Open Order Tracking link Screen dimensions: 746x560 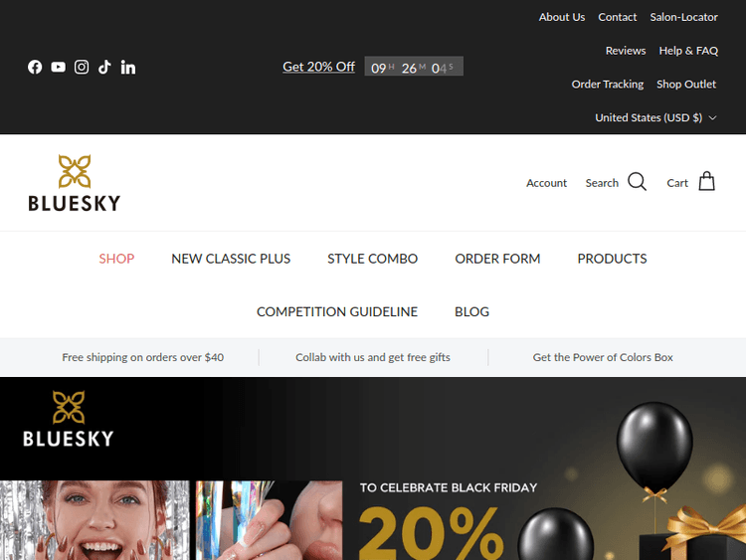click(608, 85)
